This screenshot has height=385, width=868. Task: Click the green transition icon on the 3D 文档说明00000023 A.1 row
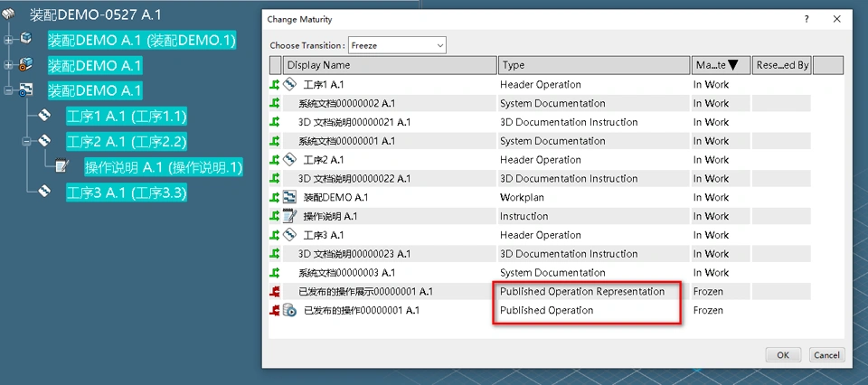275,254
